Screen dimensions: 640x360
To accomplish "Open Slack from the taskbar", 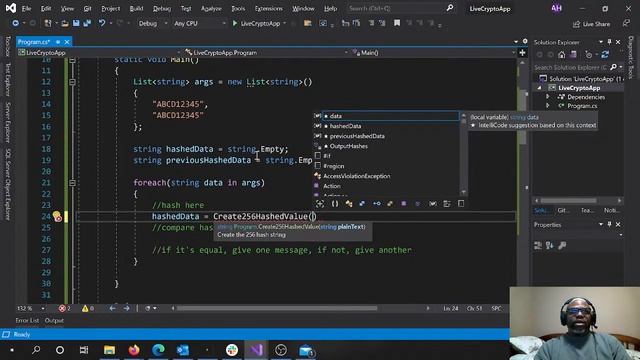I will [232, 350].
